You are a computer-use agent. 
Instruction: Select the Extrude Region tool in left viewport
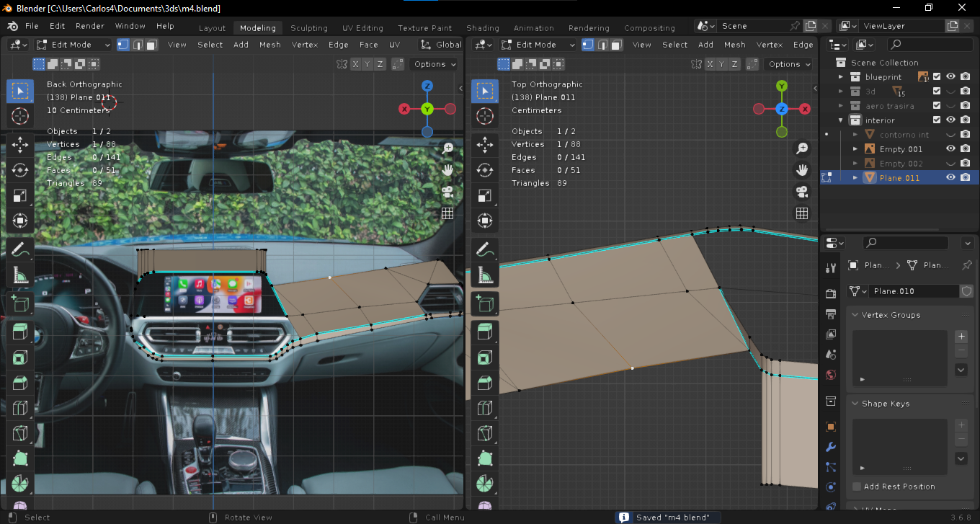[20, 331]
